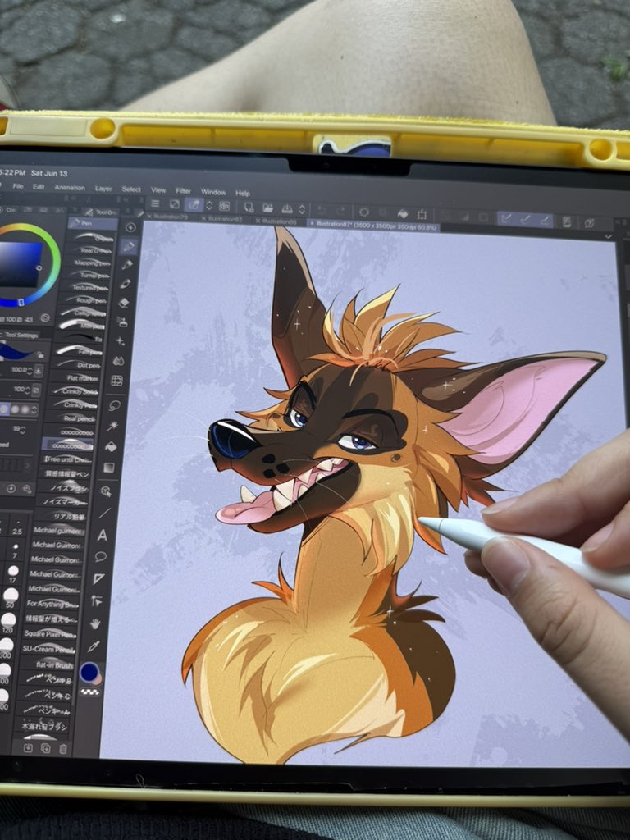Select the Balloon tool

(100, 557)
